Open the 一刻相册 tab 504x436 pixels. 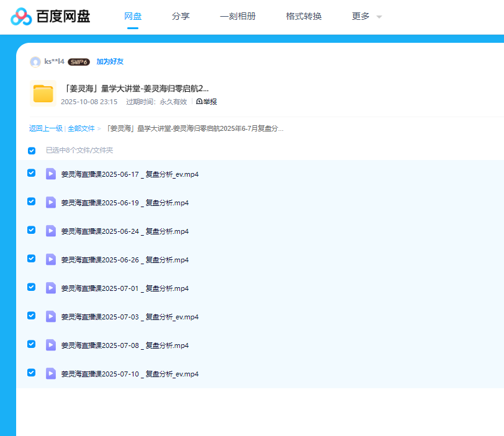[x=238, y=17]
